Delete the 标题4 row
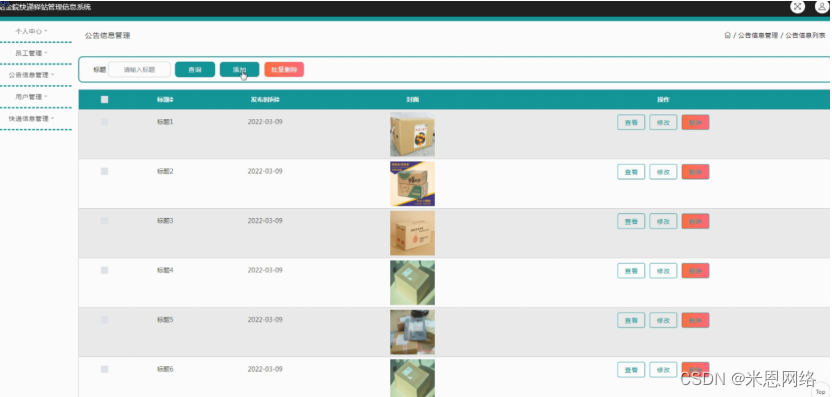The height and width of the screenshot is (397, 832). click(x=696, y=271)
